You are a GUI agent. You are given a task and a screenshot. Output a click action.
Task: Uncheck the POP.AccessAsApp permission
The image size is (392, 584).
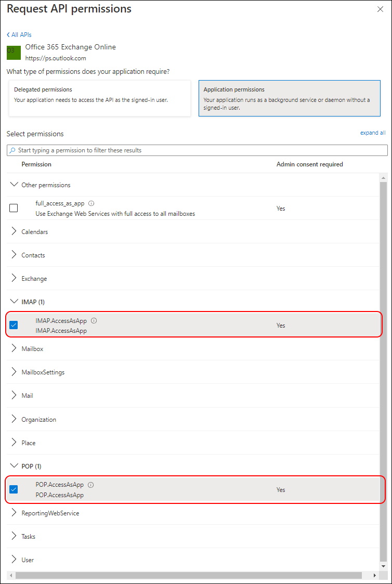click(x=14, y=490)
